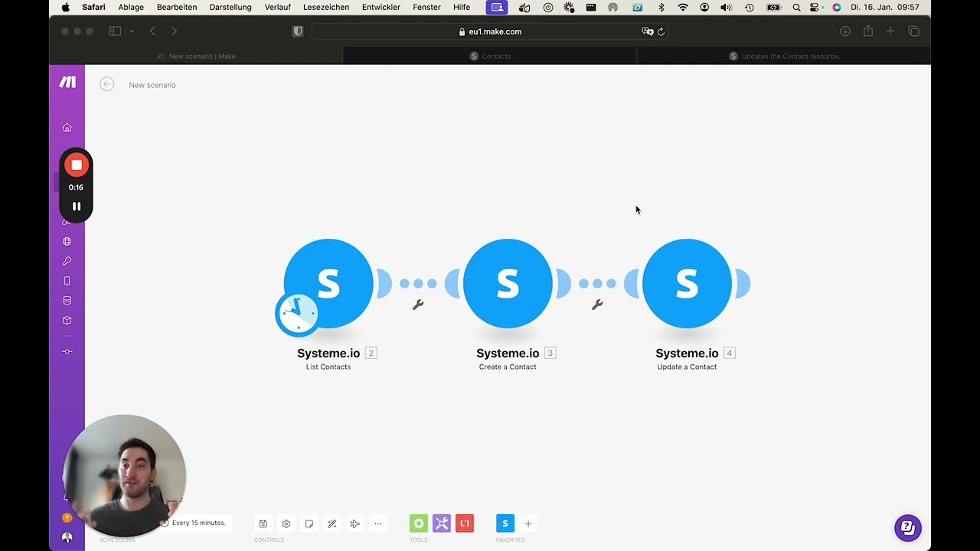Open the red Text parser tools icon

[465, 523]
